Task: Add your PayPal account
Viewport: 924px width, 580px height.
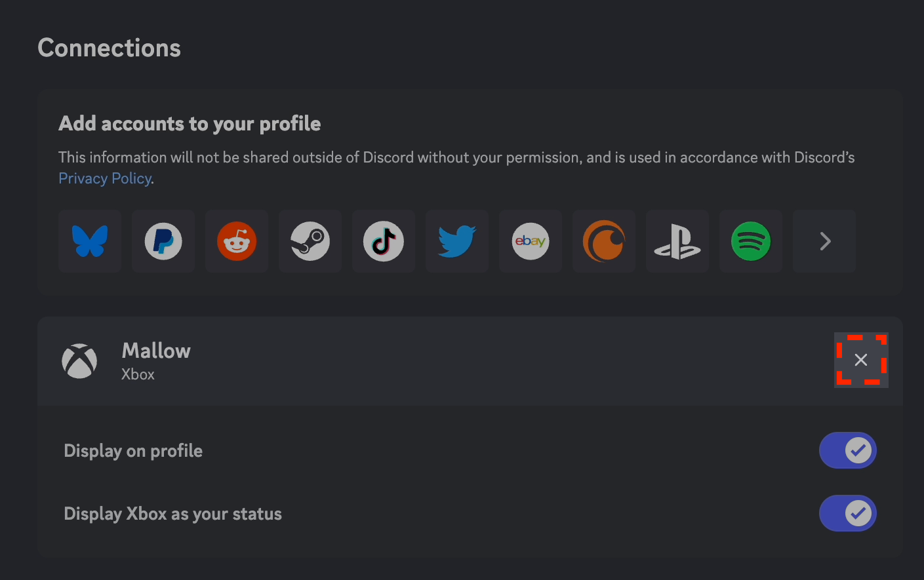Action: point(163,241)
